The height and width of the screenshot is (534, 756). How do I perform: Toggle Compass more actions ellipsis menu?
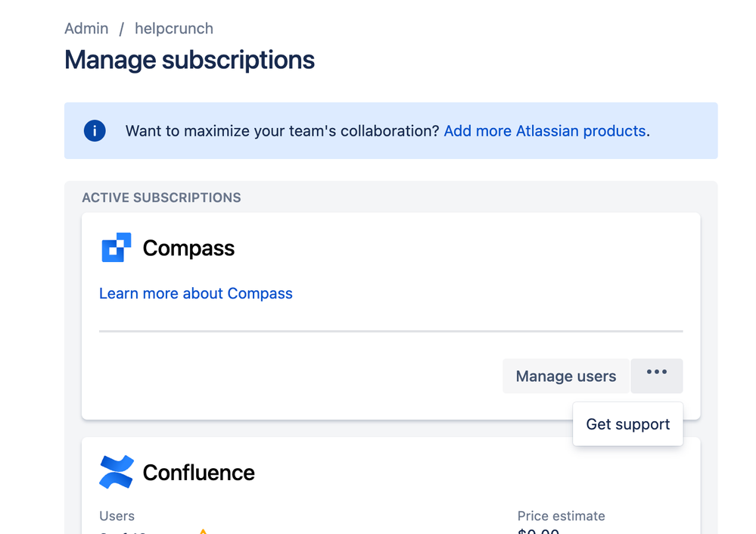(657, 376)
